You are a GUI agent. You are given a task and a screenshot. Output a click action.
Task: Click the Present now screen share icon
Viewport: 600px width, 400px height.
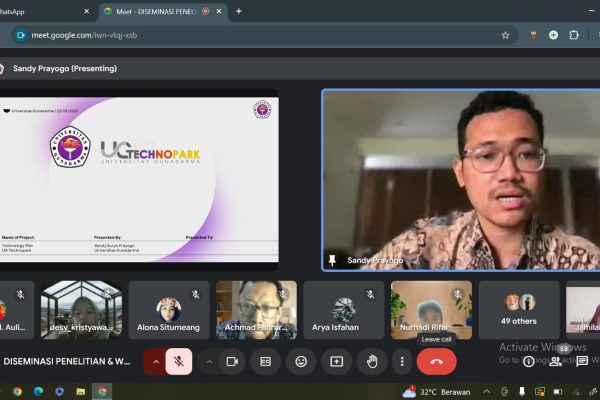[x=337, y=361]
